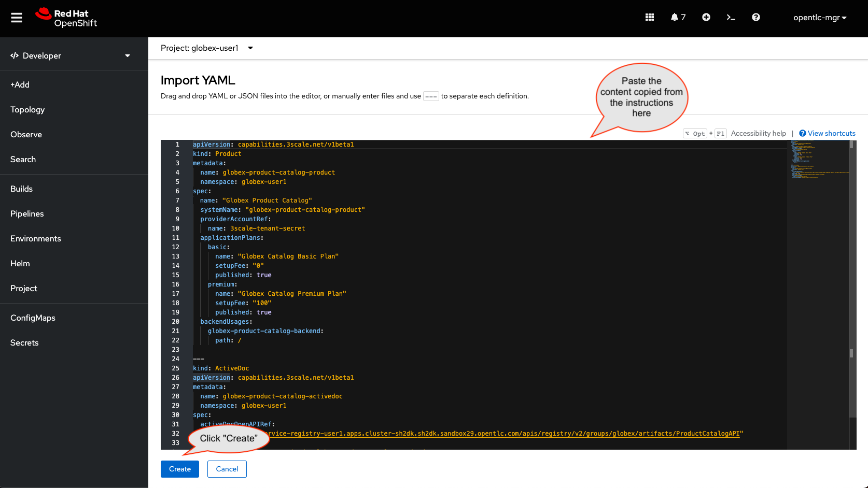Click "Globex Catalog Basic Plan" text

click(x=288, y=256)
